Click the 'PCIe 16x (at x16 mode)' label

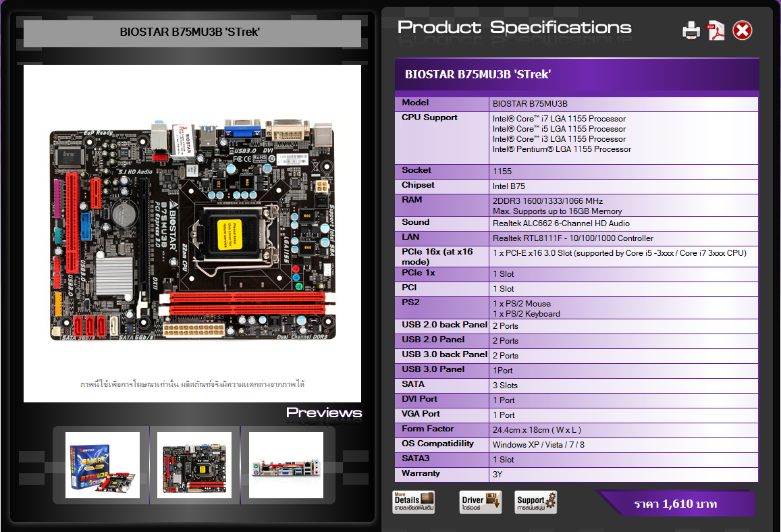pyautogui.click(x=437, y=257)
